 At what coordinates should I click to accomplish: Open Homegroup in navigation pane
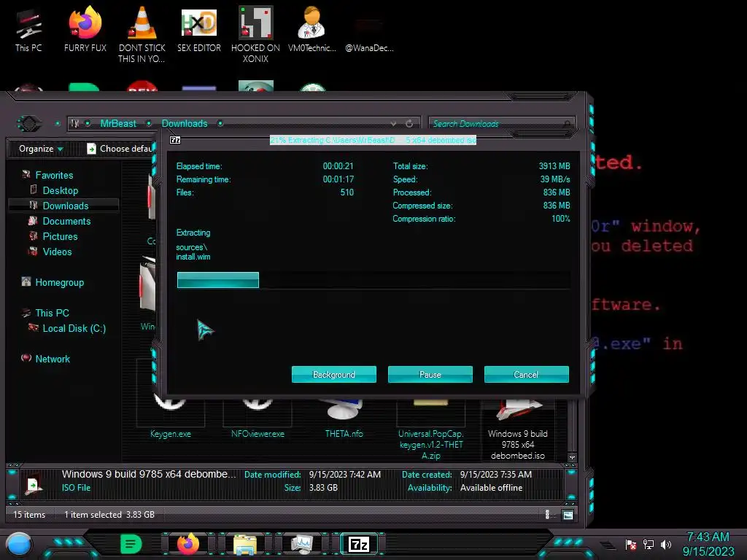point(59,282)
